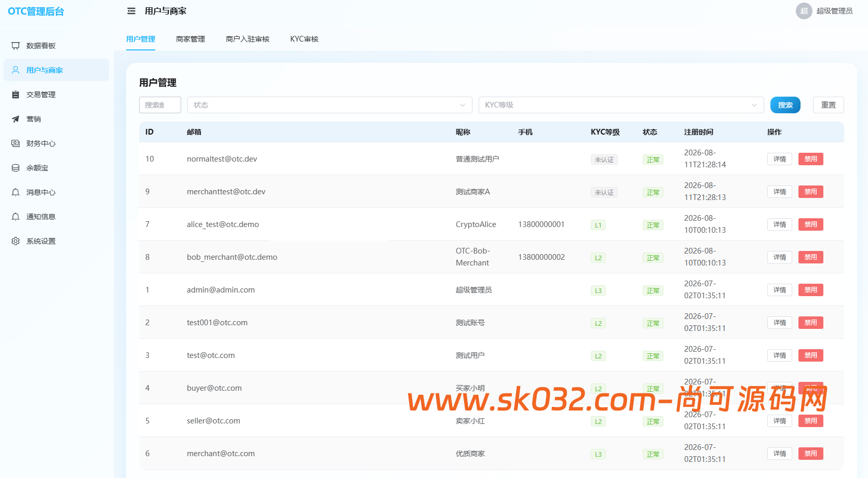Click the 正常 status tag for test001@otc.com
This screenshot has width=868, height=478.
pos(653,323)
